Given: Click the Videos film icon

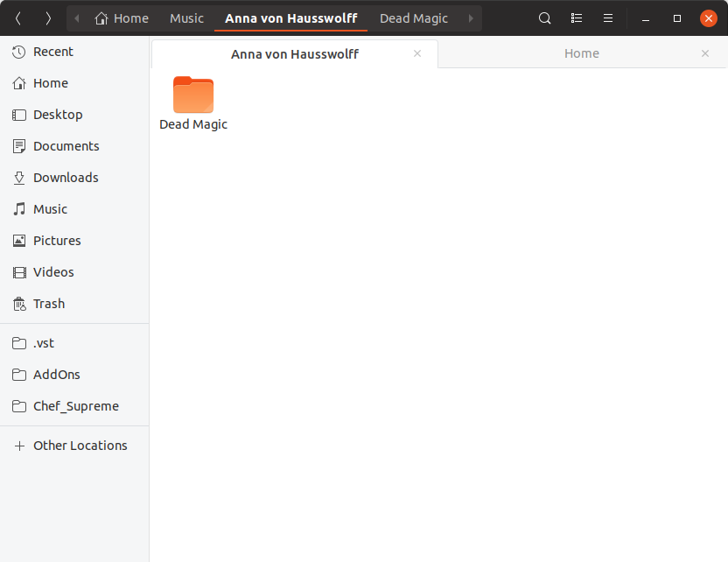Looking at the screenshot, I should click(19, 272).
